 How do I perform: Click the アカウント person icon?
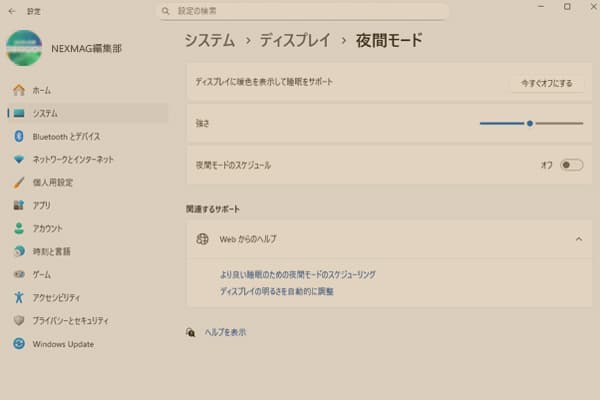[x=19, y=228]
